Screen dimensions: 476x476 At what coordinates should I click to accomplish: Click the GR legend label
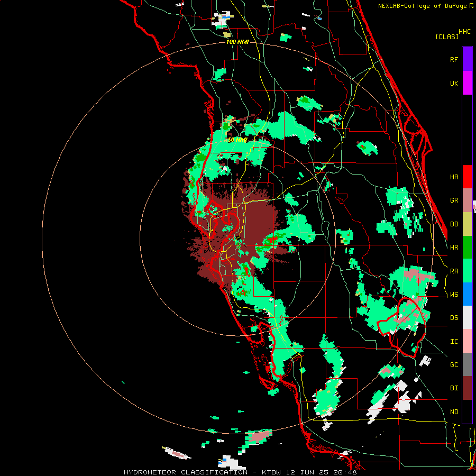click(454, 200)
